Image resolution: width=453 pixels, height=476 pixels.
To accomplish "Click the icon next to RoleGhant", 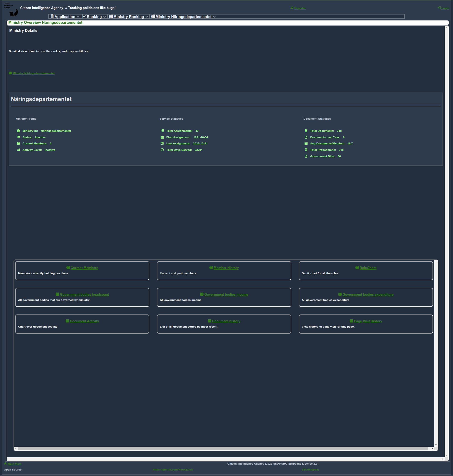I will point(357,268).
